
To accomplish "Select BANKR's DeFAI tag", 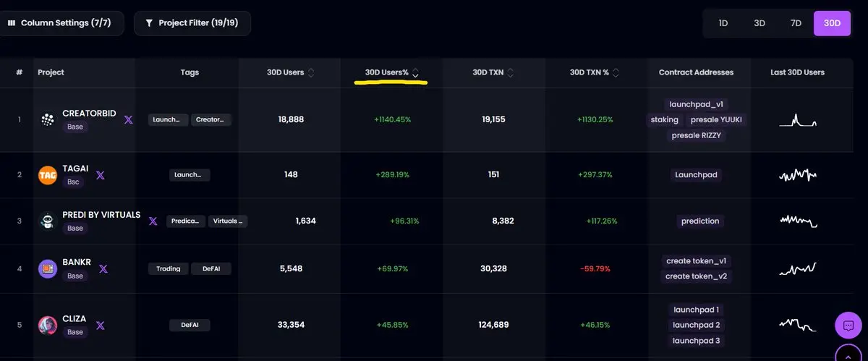I will click(x=211, y=268).
